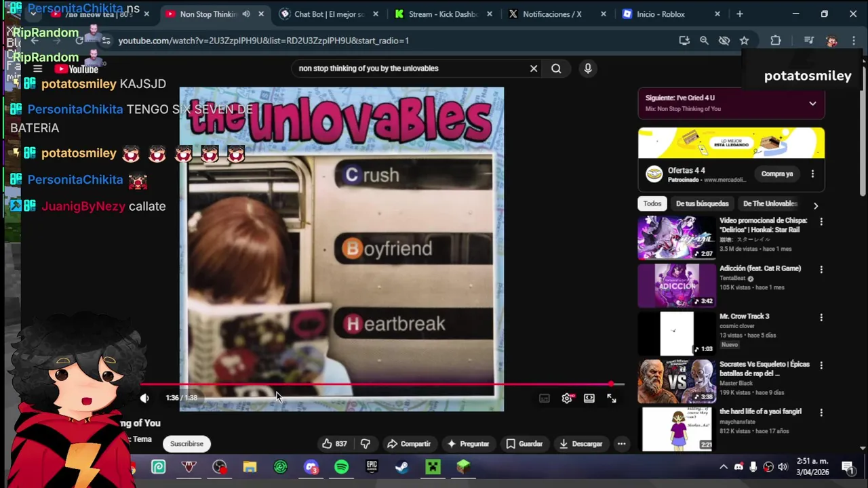Image resolution: width=868 pixels, height=488 pixels.
Task: Mute the video with the speaker icon
Action: click(x=144, y=398)
